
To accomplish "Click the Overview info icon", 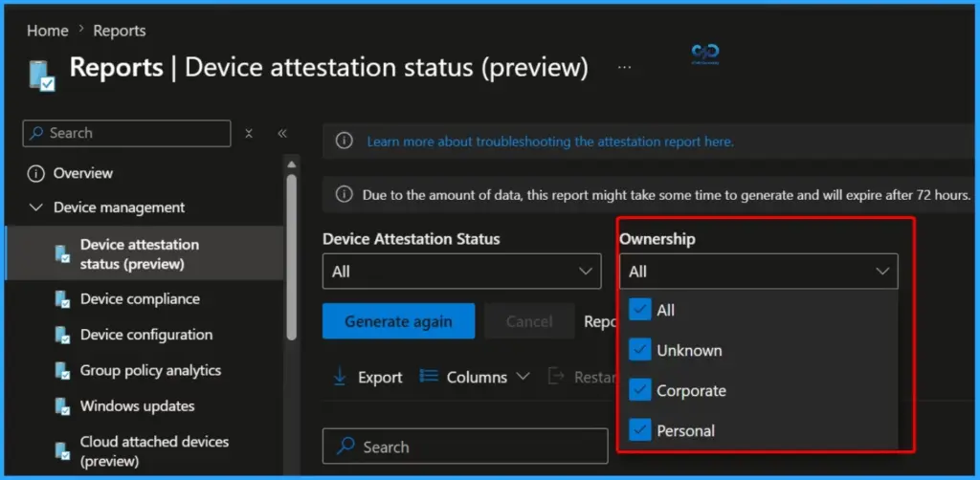I will [35, 173].
